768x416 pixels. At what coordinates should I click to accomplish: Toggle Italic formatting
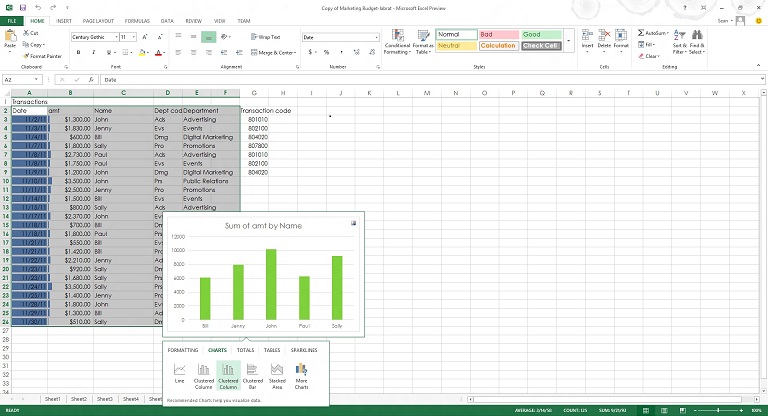[93, 52]
